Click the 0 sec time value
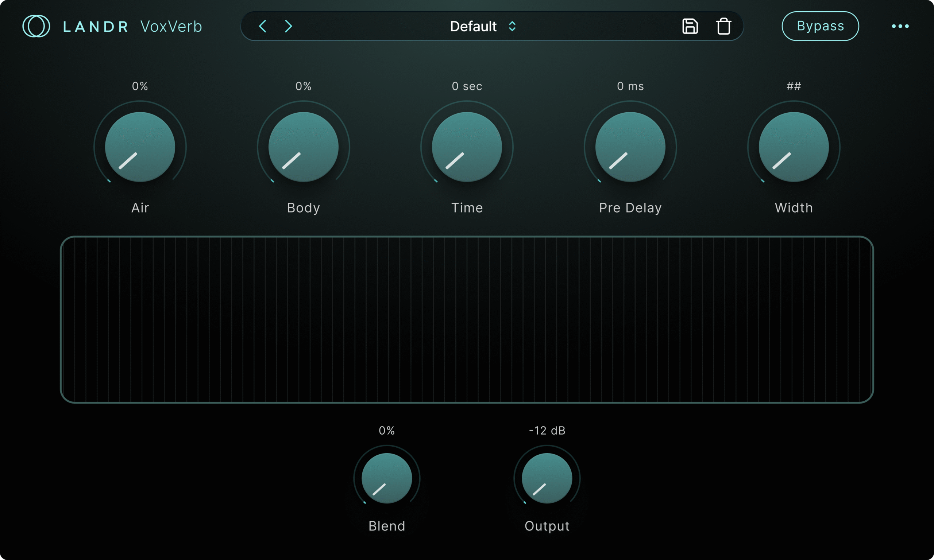This screenshot has height=560, width=934. pyautogui.click(x=467, y=86)
